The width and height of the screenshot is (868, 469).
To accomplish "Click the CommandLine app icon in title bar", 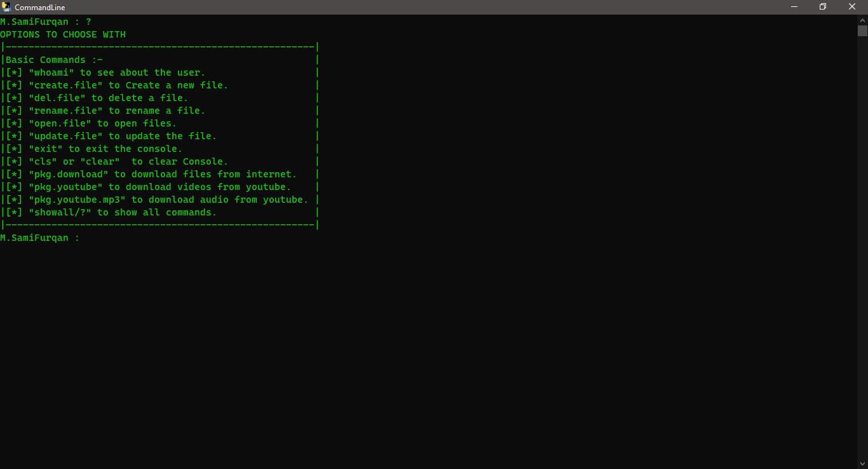I will (6, 7).
